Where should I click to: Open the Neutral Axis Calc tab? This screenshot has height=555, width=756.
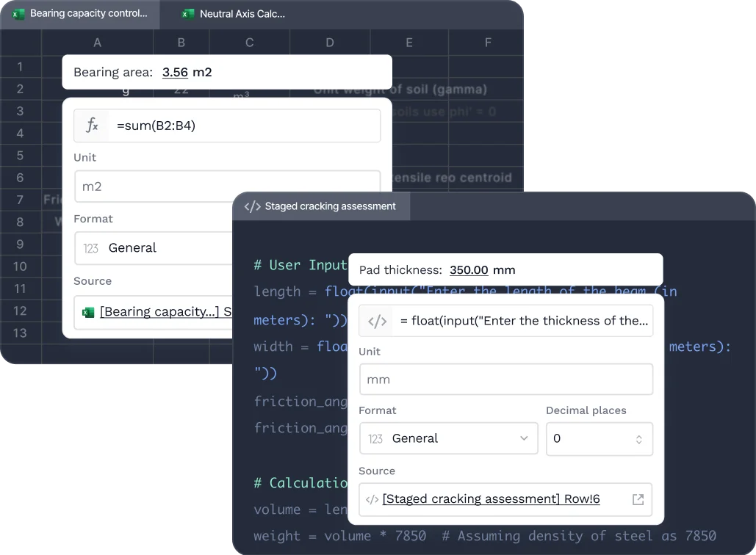[x=234, y=14]
